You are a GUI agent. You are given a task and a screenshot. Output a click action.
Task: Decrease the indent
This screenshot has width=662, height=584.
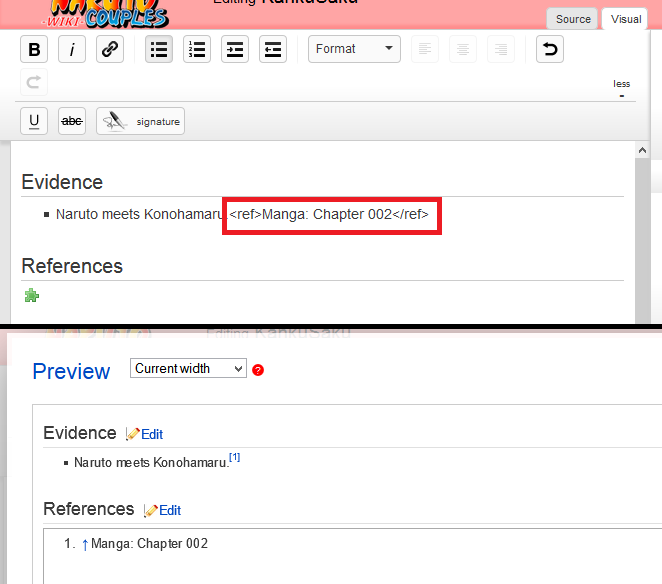coord(273,49)
